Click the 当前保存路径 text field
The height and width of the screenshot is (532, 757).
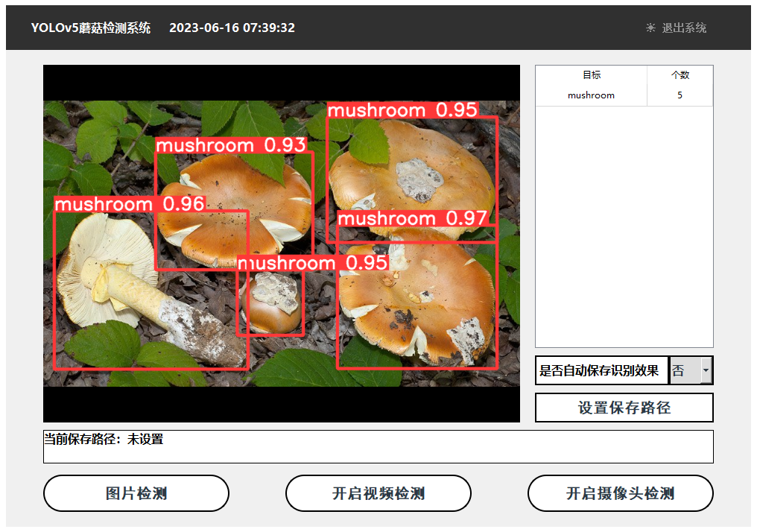click(x=378, y=446)
